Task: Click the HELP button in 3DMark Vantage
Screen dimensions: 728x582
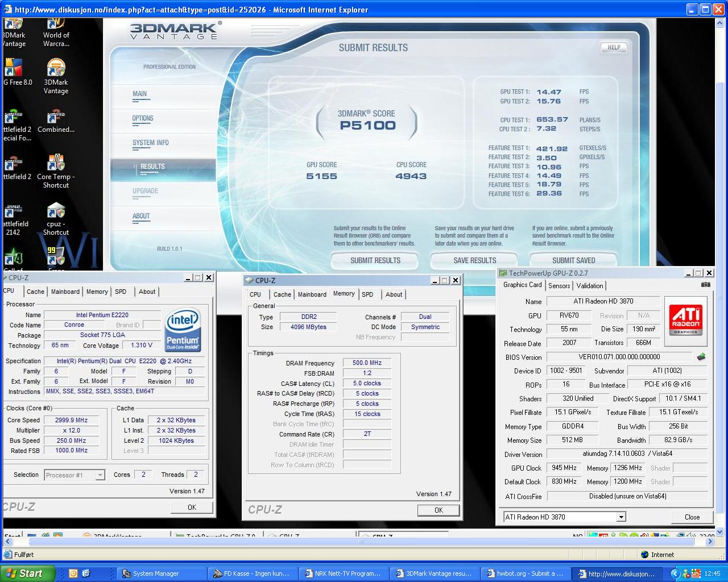Action: click(614, 47)
